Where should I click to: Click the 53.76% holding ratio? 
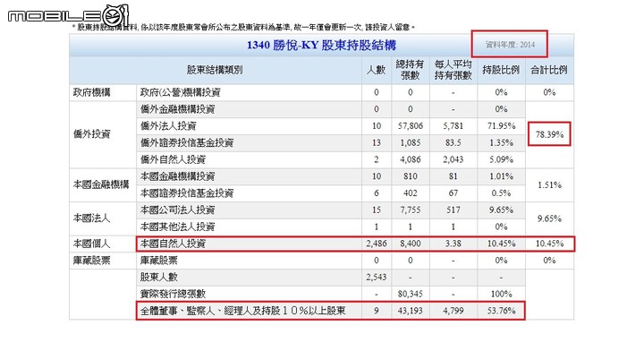[x=501, y=311]
